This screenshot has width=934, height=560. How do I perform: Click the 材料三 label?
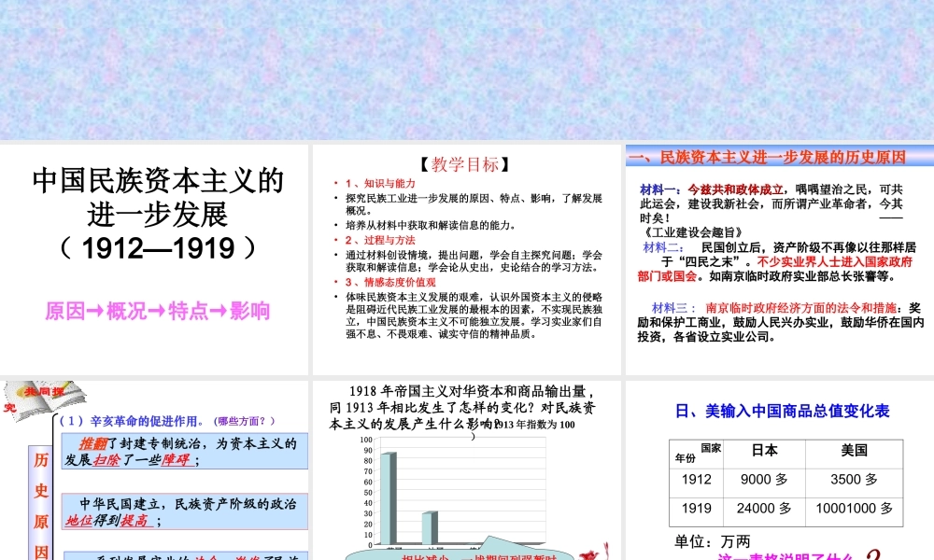[x=674, y=308]
